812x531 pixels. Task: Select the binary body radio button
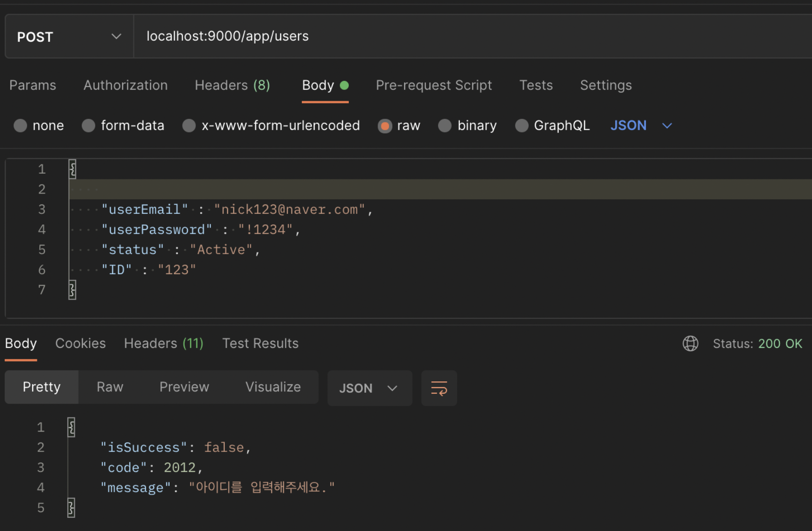(445, 125)
